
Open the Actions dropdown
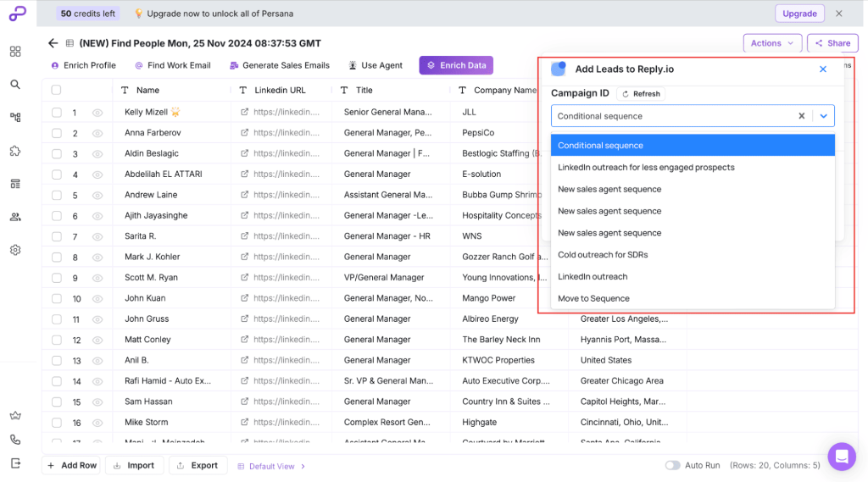coord(772,43)
